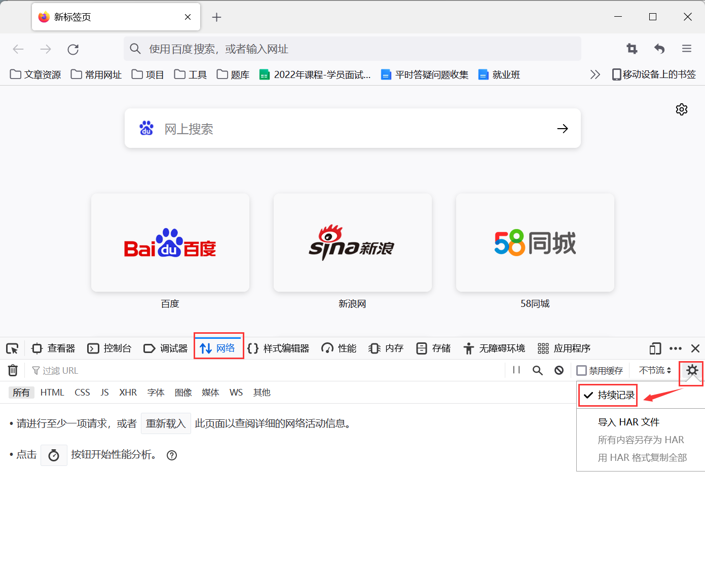The image size is (705, 588).
Task: Switch to the XHR filter tab
Action: pyautogui.click(x=128, y=392)
